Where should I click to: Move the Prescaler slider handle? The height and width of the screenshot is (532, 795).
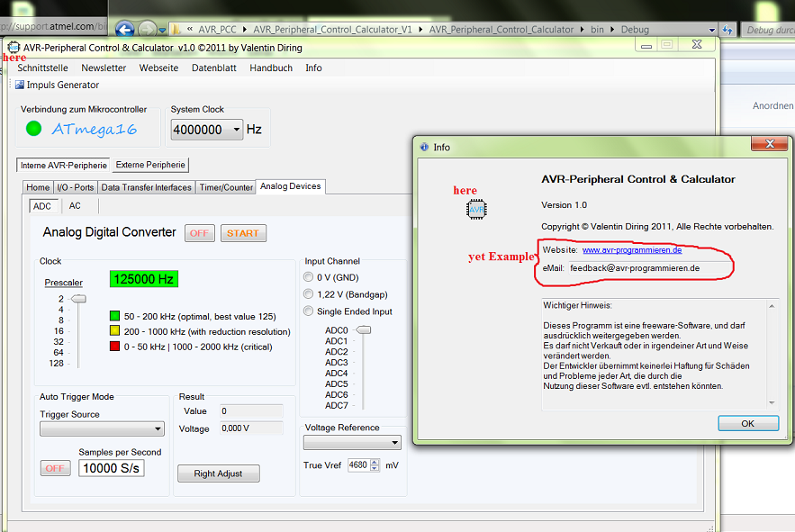(x=79, y=297)
